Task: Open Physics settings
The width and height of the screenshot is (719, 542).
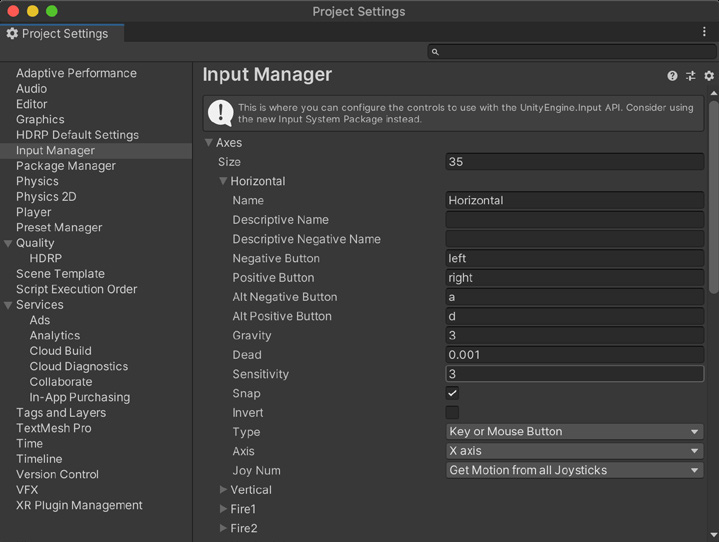Action: click(37, 181)
